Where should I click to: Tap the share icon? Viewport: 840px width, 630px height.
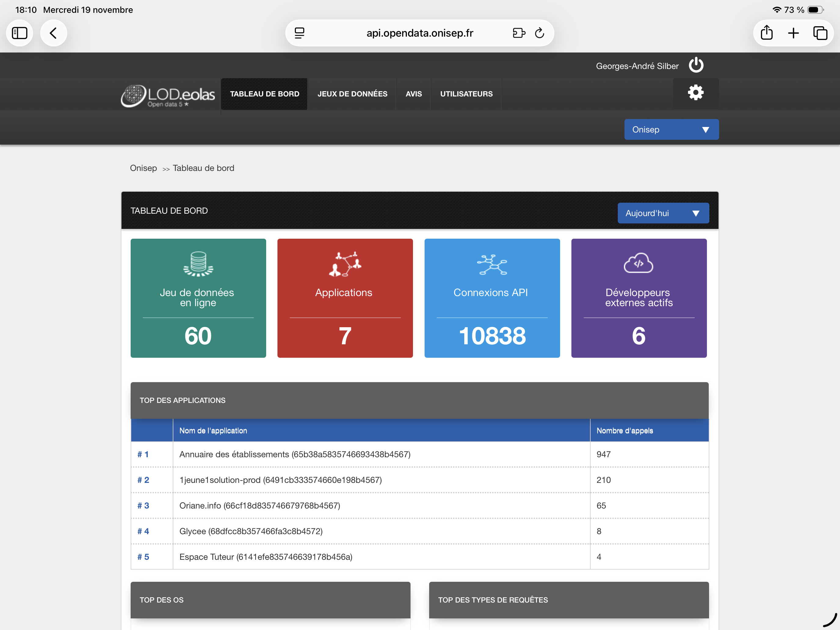[x=766, y=33]
